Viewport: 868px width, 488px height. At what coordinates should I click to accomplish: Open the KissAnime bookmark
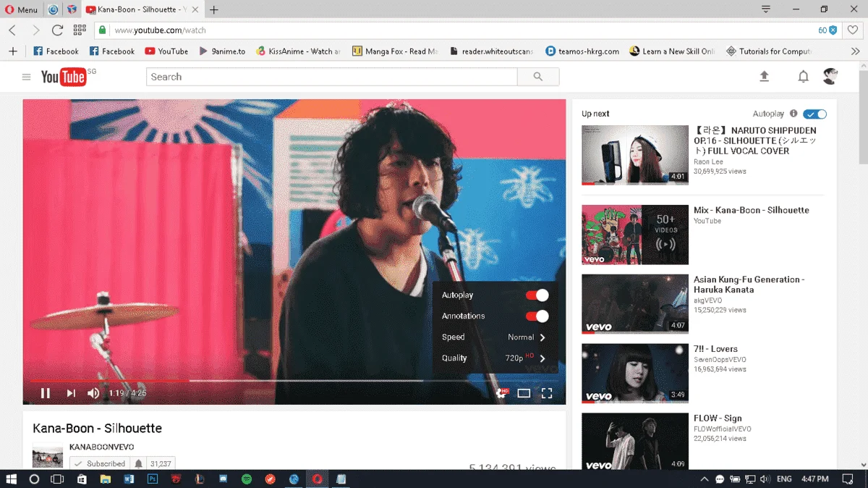tap(299, 51)
